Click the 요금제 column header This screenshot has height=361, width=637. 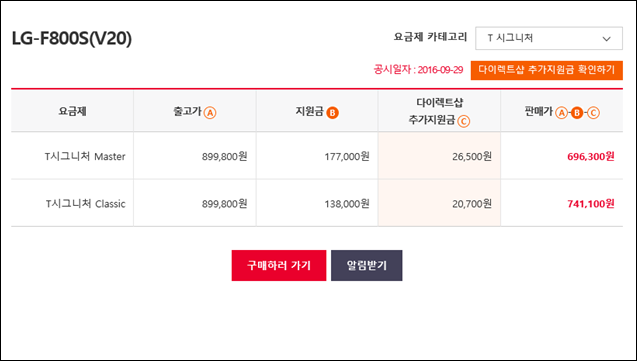click(x=72, y=111)
